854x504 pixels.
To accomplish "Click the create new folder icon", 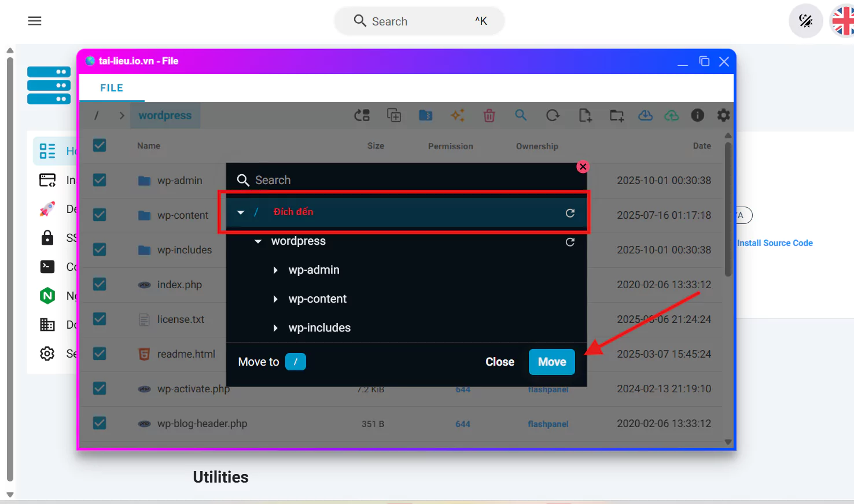I will [x=616, y=116].
